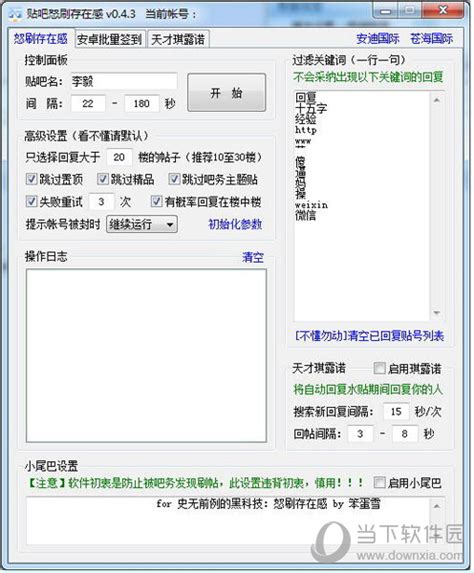Viewport: 474px width, 573px height.
Task: Click inside the 小尾巴 tail text box
Action: 228,520
